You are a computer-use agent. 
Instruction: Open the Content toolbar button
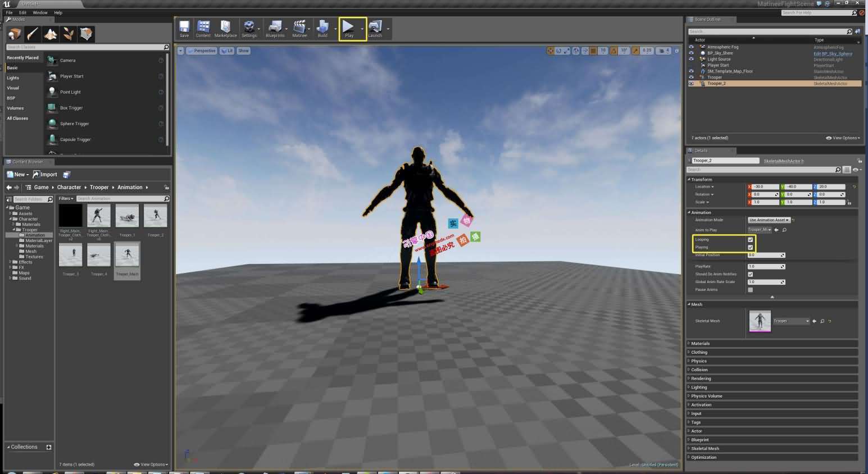[x=203, y=29]
